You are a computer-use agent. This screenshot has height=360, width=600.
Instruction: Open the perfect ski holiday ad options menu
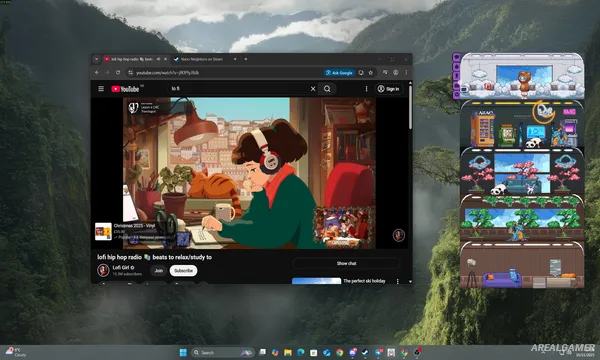(x=398, y=281)
